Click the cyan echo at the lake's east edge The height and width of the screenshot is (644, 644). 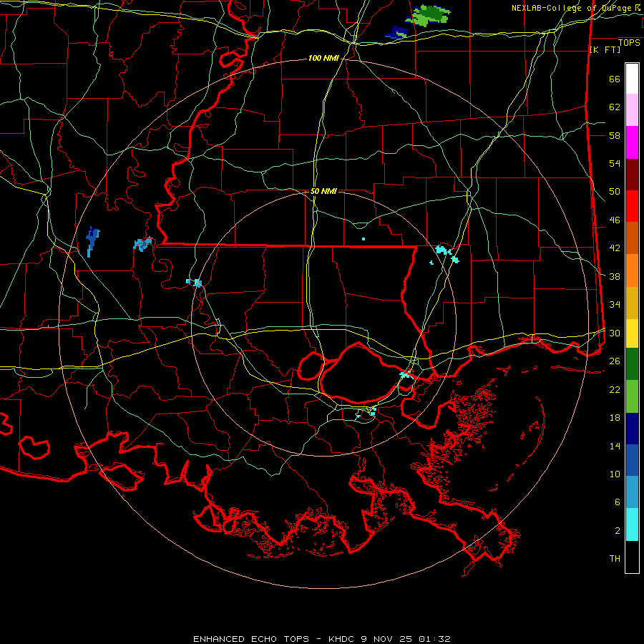click(406, 374)
